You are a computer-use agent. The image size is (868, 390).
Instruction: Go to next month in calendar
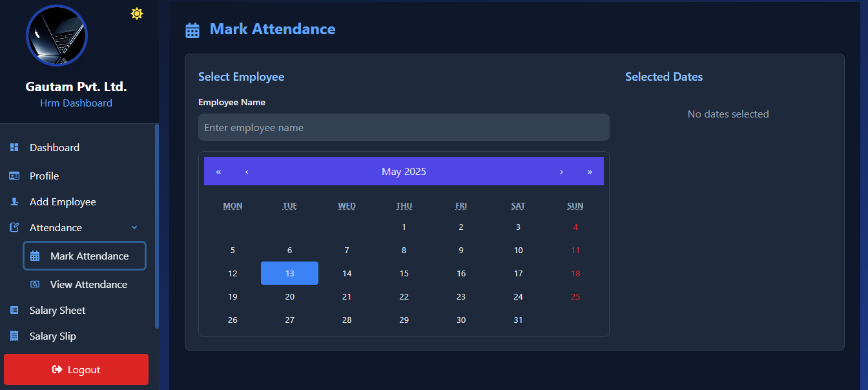click(561, 172)
